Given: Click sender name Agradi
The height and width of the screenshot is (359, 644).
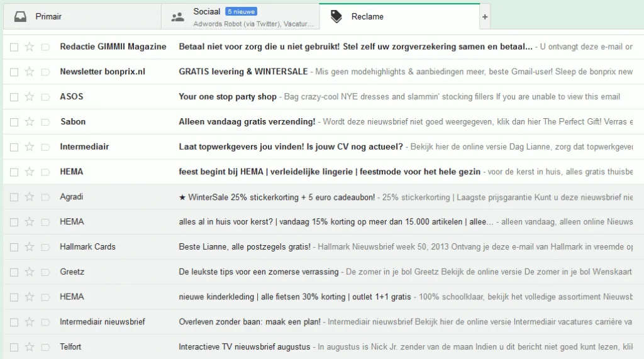Looking at the screenshot, I should click(x=72, y=197).
